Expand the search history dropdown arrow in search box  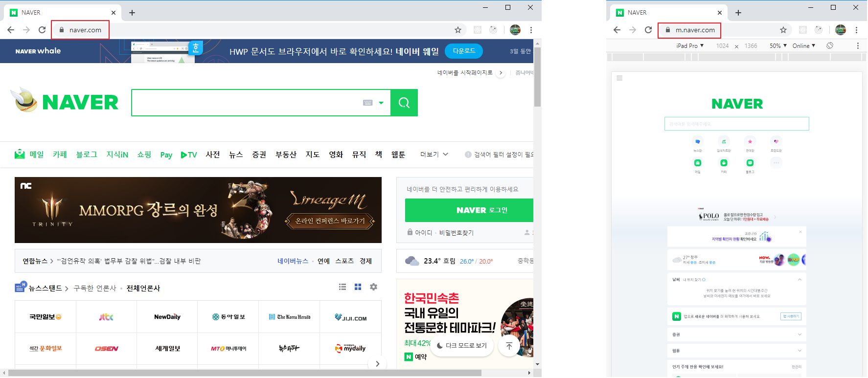(x=381, y=103)
